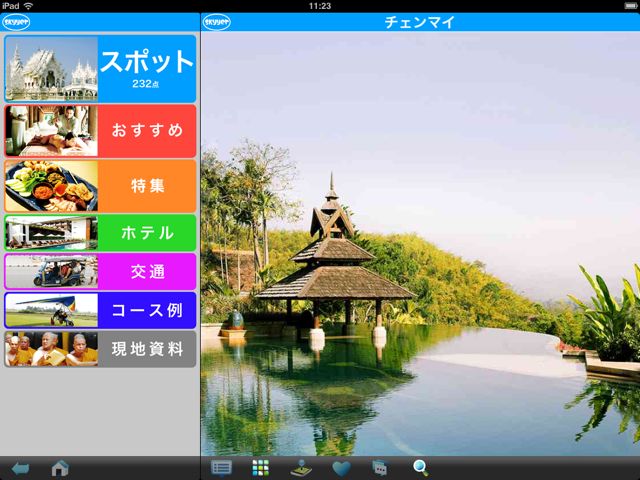Tap the white temple thumbnail
Screen dimensions: 640x480
[x=51, y=69]
